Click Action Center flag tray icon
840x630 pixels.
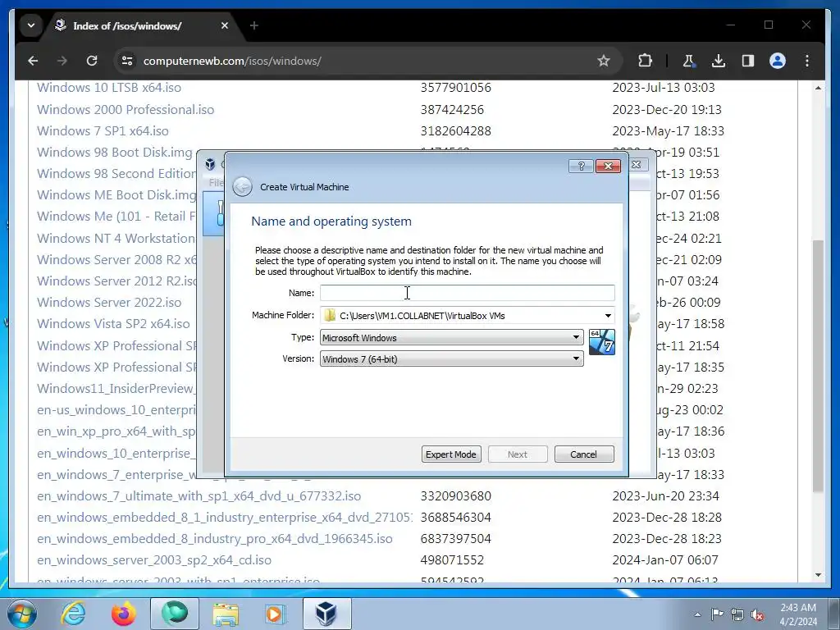click(717, 614)
